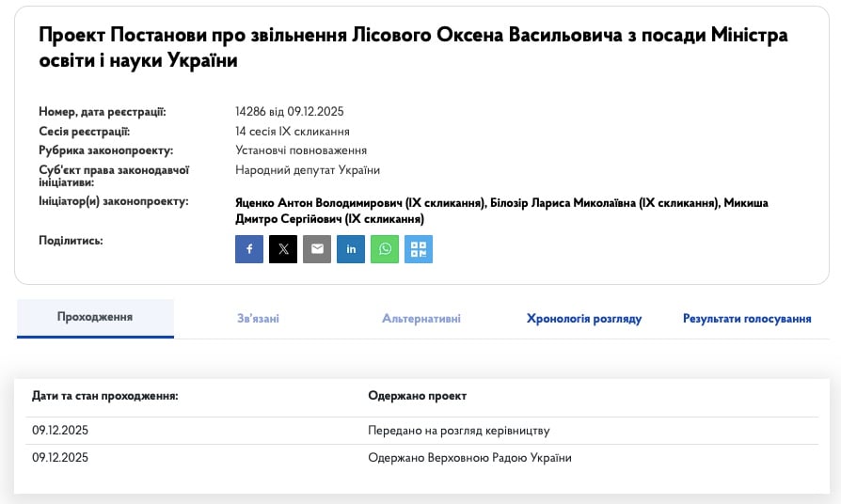The height and width of the screenshot is (504, 841).
Task: Open the Альтернативні tab
Action: click(421, 319)
